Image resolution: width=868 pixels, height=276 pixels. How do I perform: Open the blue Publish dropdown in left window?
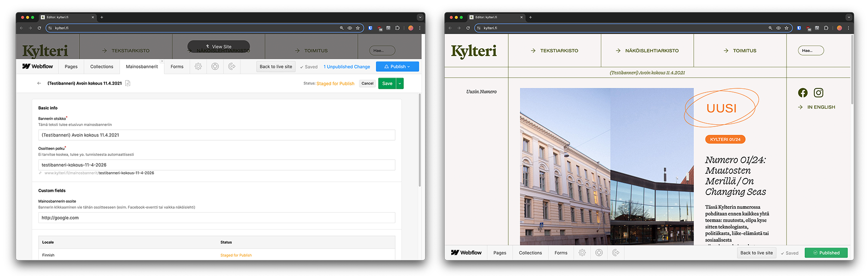click(x=397, y=67)
